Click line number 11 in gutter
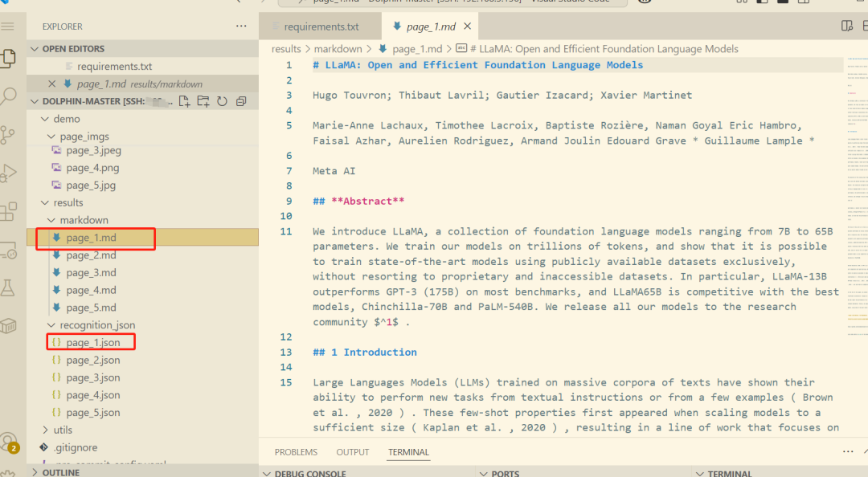The image size is (868, 477). [285, 231]
